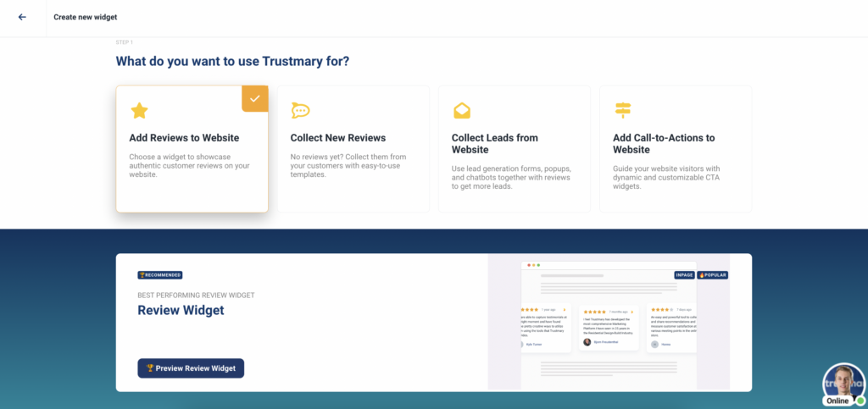Click the STEP 1 label
This screenshot has height=409, width=868.
124,42
